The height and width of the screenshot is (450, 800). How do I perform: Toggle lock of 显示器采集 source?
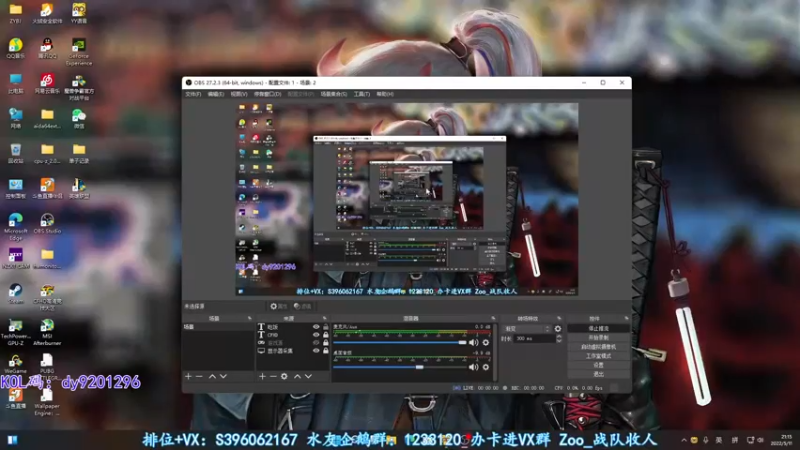(326, 351)
